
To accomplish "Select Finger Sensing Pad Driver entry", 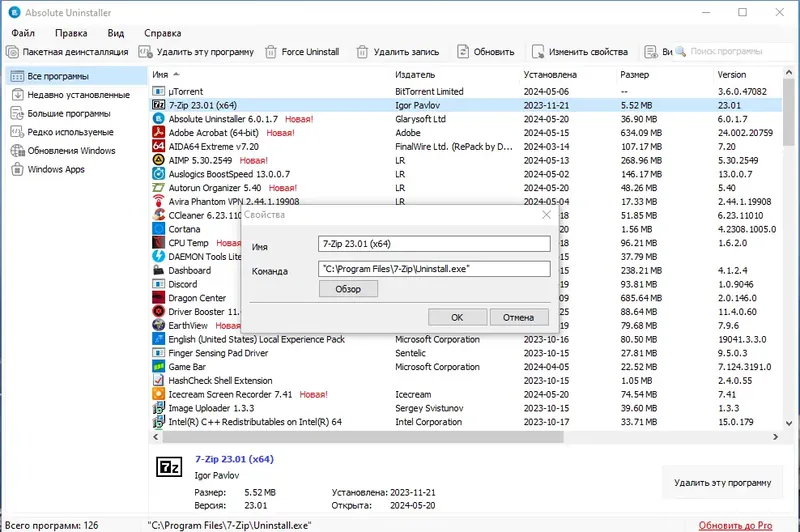I will 218,353.
